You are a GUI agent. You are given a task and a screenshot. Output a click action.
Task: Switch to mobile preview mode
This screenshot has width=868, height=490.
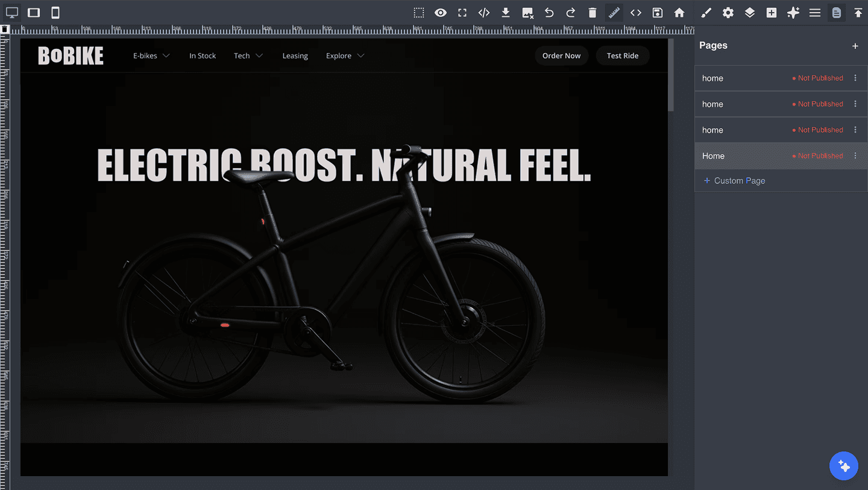click(55, 12)
